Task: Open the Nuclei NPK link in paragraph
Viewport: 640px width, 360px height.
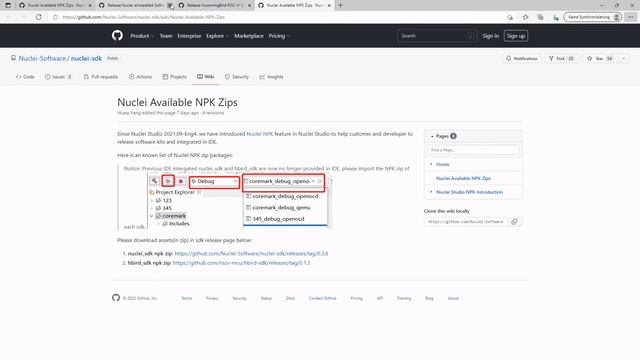Action: [260, 134]
